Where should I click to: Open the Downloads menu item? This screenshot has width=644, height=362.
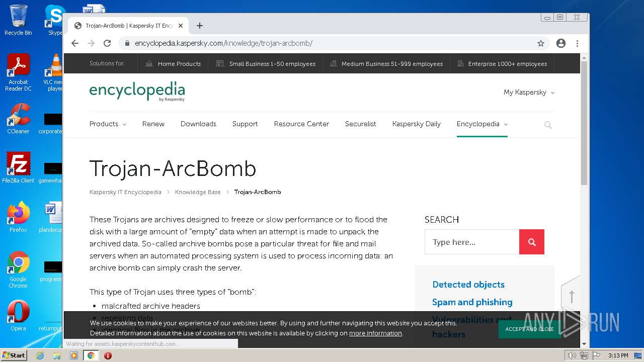[198, 124]
